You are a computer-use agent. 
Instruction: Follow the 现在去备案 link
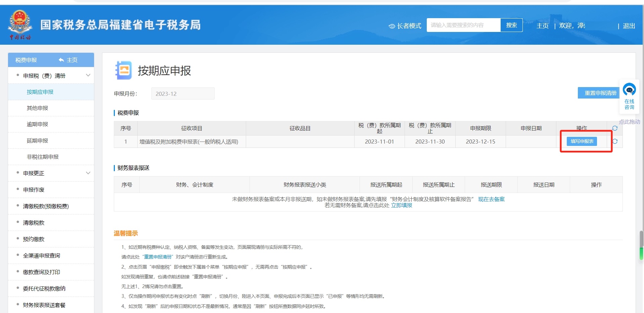[491, 199]
